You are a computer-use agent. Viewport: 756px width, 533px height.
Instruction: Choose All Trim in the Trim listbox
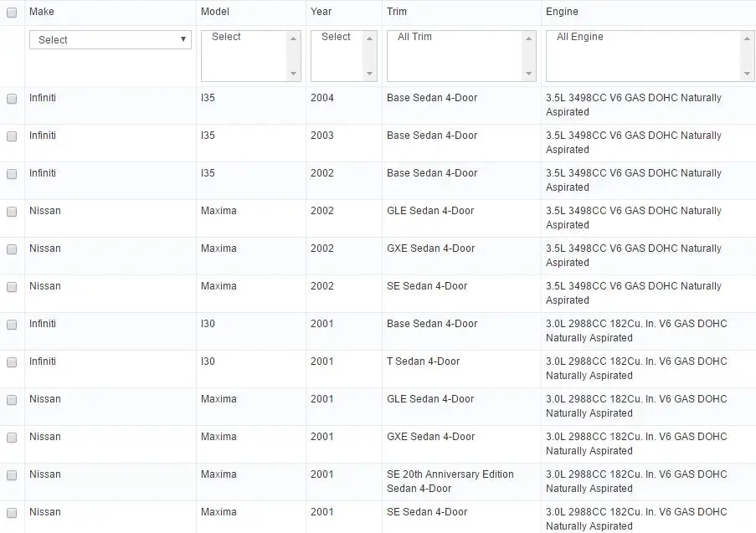(414, 37)
